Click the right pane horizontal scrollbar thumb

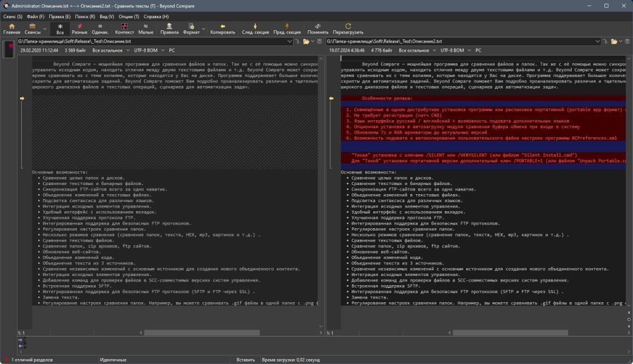point(510,333)
